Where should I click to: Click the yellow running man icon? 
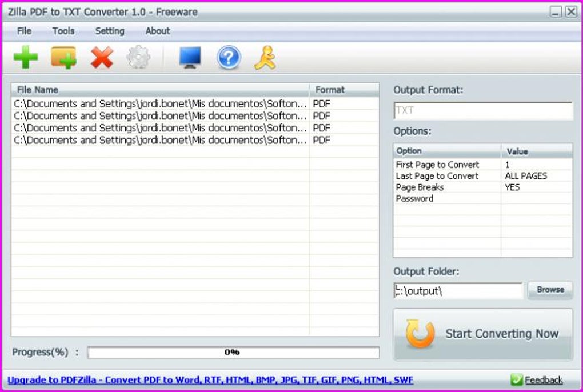click(x=265, y=58)
